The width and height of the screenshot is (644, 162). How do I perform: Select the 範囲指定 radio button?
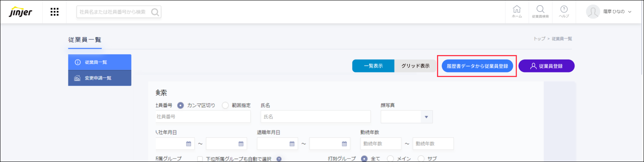coord(225,105)
